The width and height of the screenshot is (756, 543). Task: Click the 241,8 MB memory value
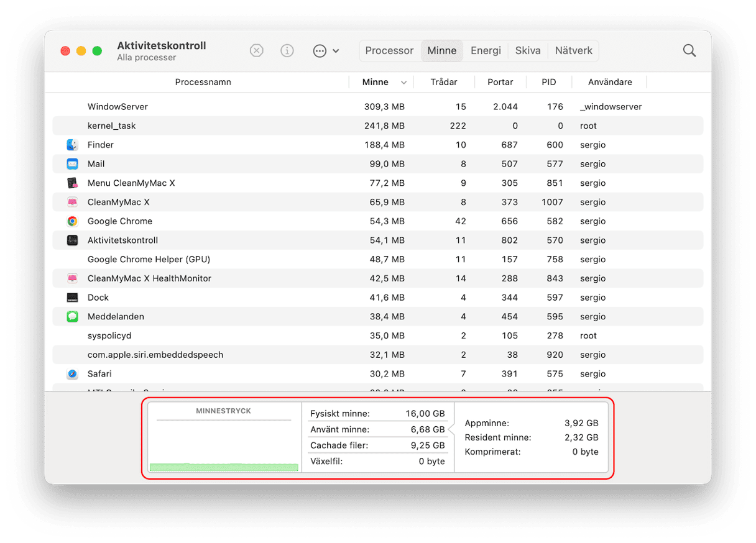384,125
